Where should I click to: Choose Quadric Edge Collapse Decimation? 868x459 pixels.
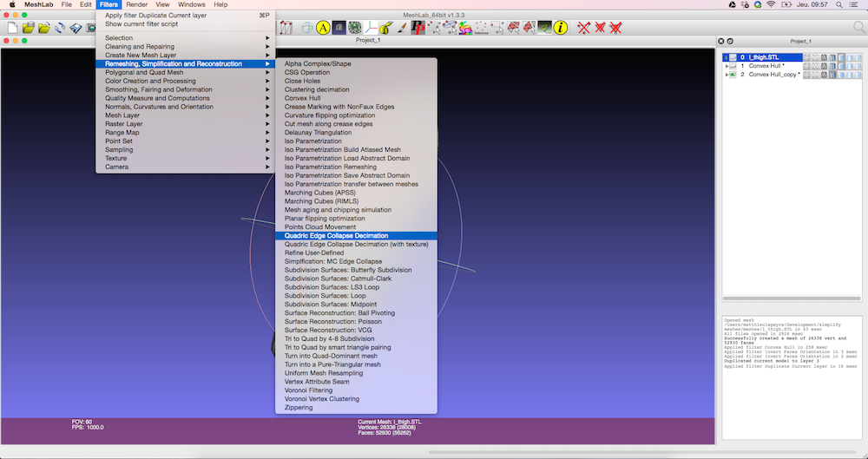356,236
